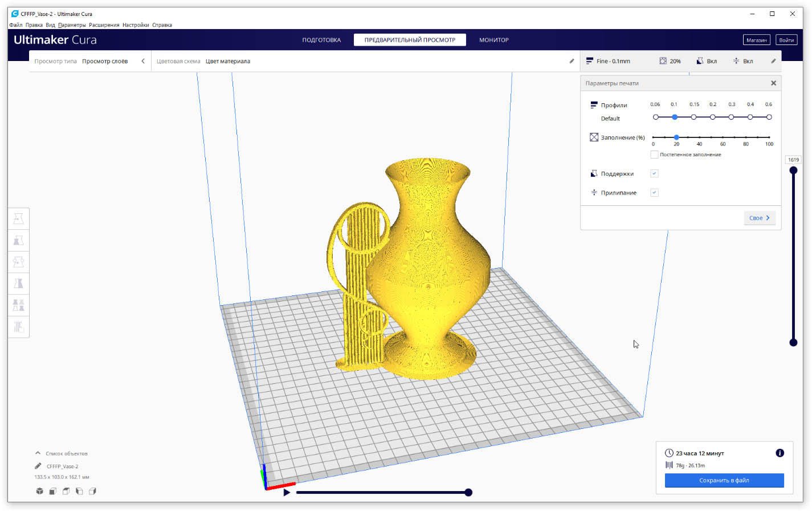Select the Mirror tool in left toolbar
This screenshot has width=812, height=511.
coord(18,283)
